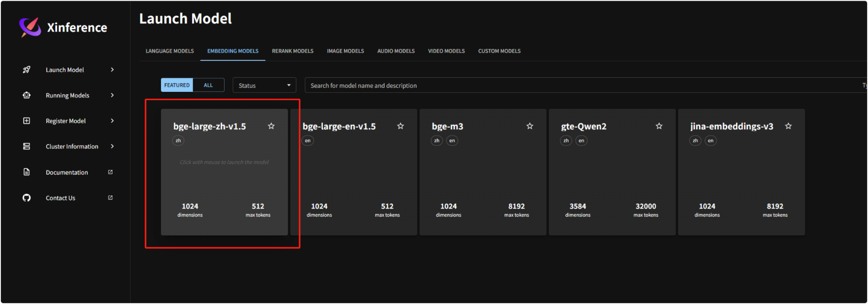Viewport: 868px width, 304px height.
Task: Click the external link icon next to Documentation
Action: click(110, 172)
